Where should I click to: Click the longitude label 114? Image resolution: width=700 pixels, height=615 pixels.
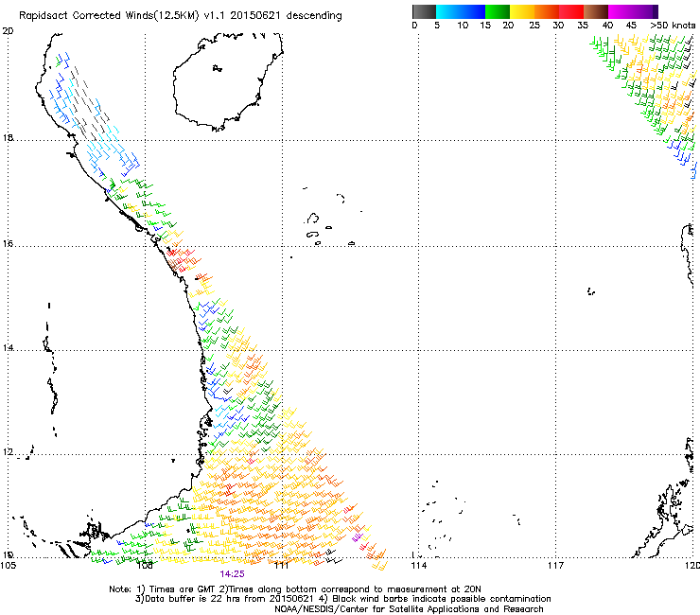pos(418,566)
